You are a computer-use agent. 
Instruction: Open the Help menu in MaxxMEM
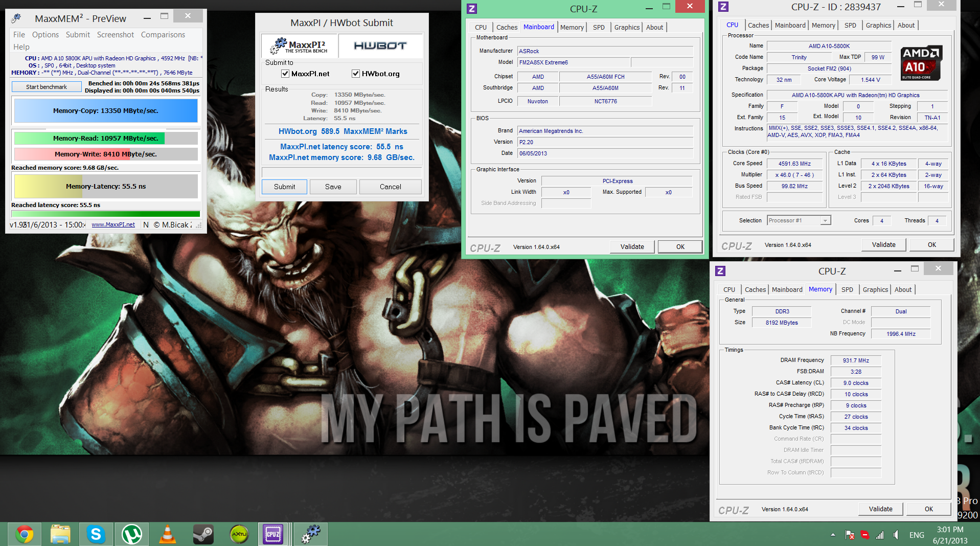[x=21, y=47]
